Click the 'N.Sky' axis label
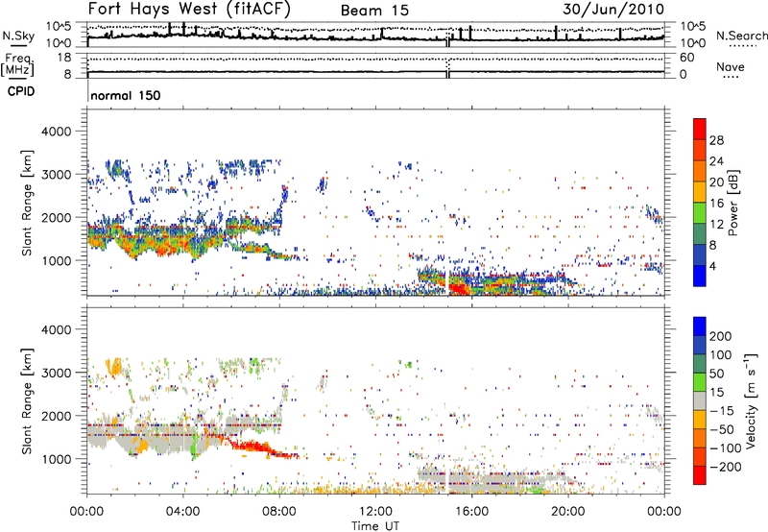768x532 pixels. (x=18, y=36)
